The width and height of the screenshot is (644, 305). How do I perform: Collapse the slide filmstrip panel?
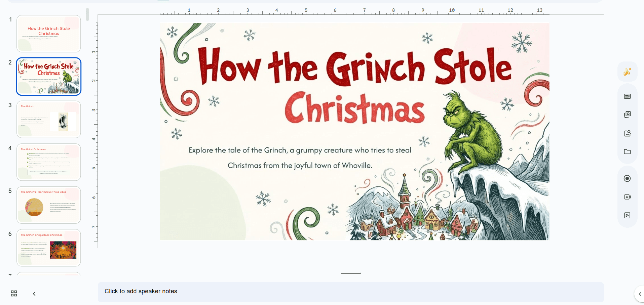click(34, 294)
